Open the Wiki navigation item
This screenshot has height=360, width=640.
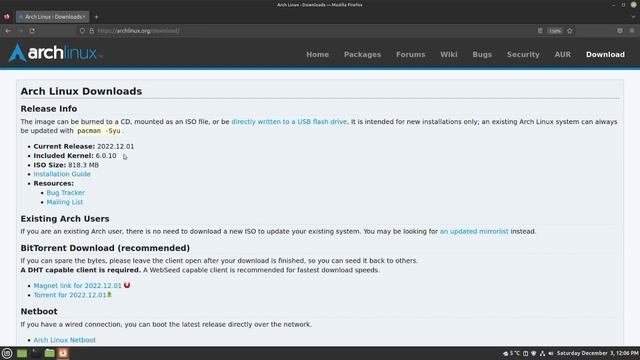[x=449, y=54]
